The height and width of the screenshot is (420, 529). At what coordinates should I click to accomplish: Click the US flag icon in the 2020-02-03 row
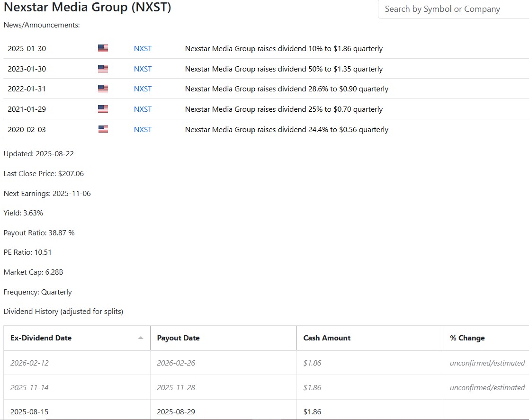click(x=103, y=129)
